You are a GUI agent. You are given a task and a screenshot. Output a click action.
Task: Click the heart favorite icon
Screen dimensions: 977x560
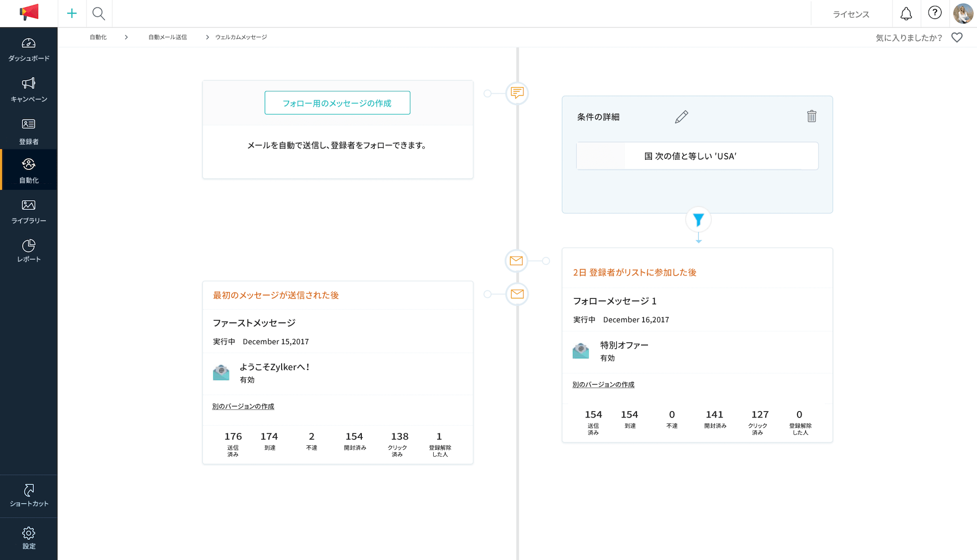(x=957, y=37)
